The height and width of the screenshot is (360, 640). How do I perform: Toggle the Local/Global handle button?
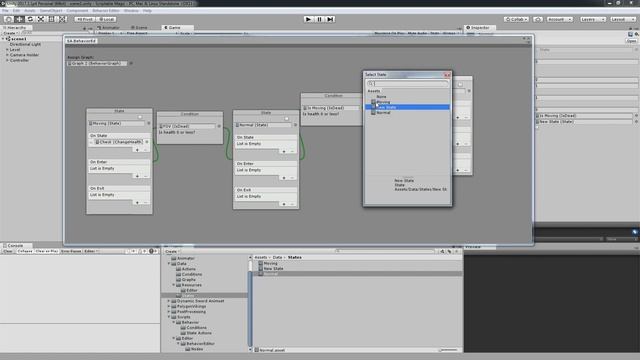tap(107, 19)
